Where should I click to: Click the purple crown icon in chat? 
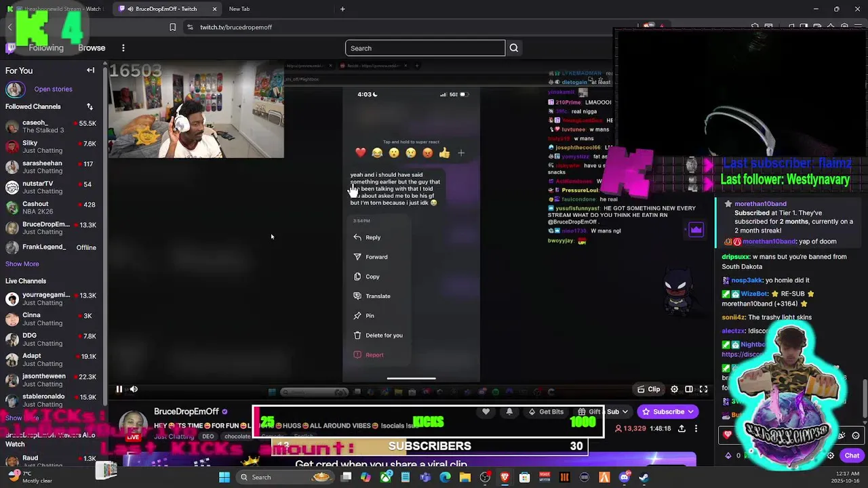point(696,230)
